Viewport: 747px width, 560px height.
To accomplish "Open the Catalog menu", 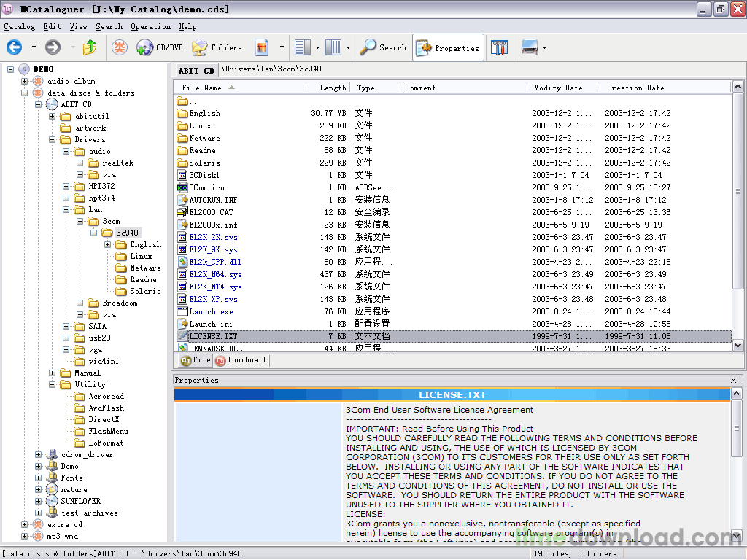I will pyautogui.click(x=19, y=26).
